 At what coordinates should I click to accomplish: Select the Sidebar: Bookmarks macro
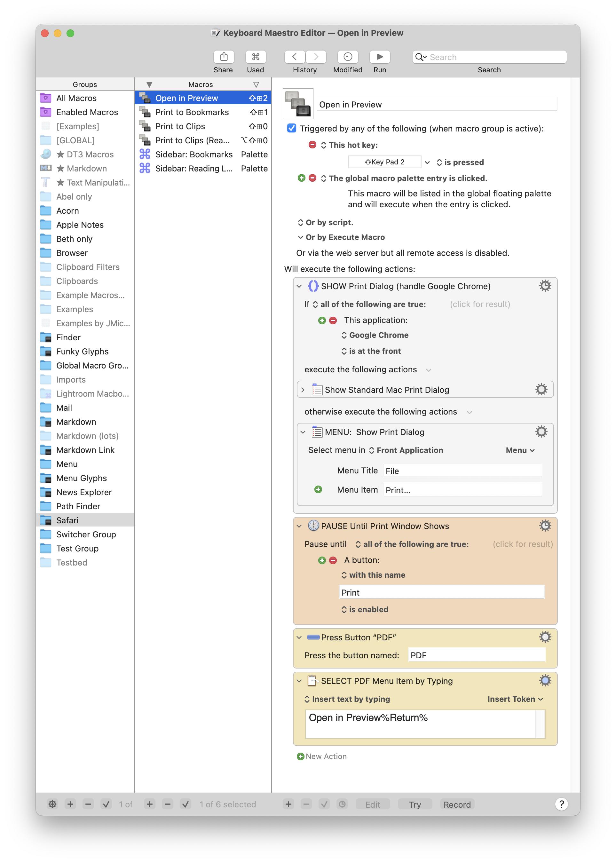coord(203,154)
